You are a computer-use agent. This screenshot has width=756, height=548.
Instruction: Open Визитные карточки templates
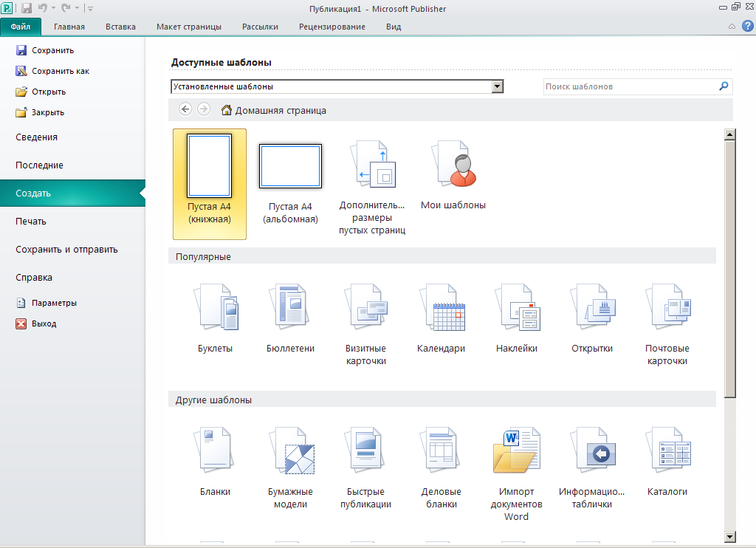pyautogui.click(x=366, y=325)
